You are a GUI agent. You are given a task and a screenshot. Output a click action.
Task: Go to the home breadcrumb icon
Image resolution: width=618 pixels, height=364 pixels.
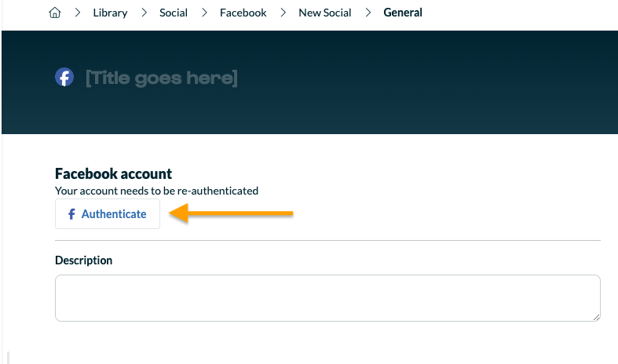[x=55, y=13]
